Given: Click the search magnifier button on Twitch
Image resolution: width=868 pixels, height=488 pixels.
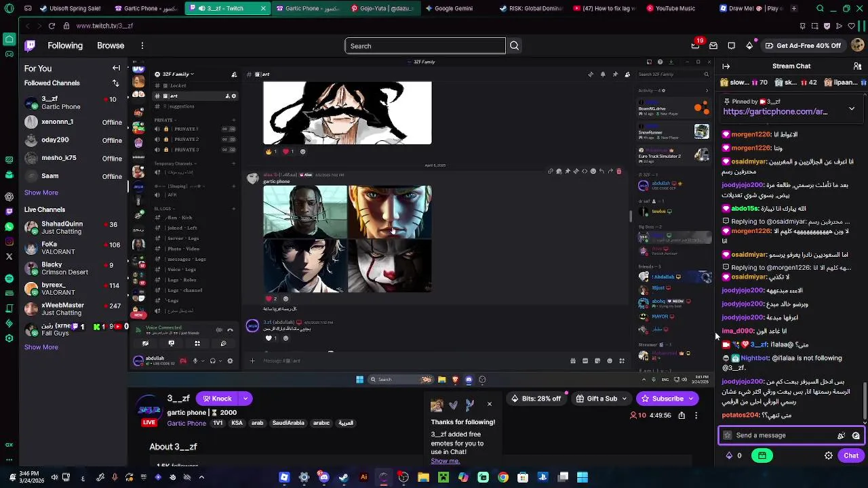Looking at the screenshot, I should coord(514,45).
